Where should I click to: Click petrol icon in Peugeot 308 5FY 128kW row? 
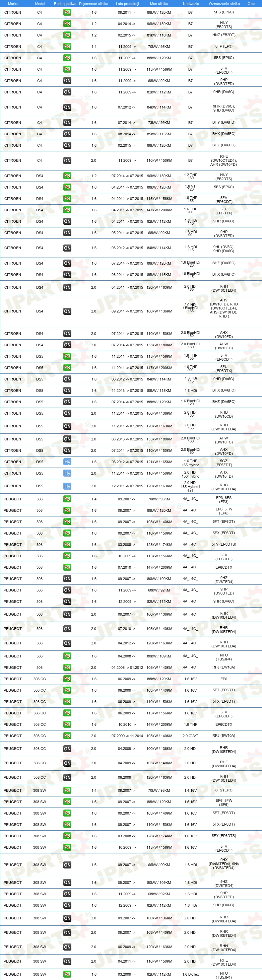67,544
